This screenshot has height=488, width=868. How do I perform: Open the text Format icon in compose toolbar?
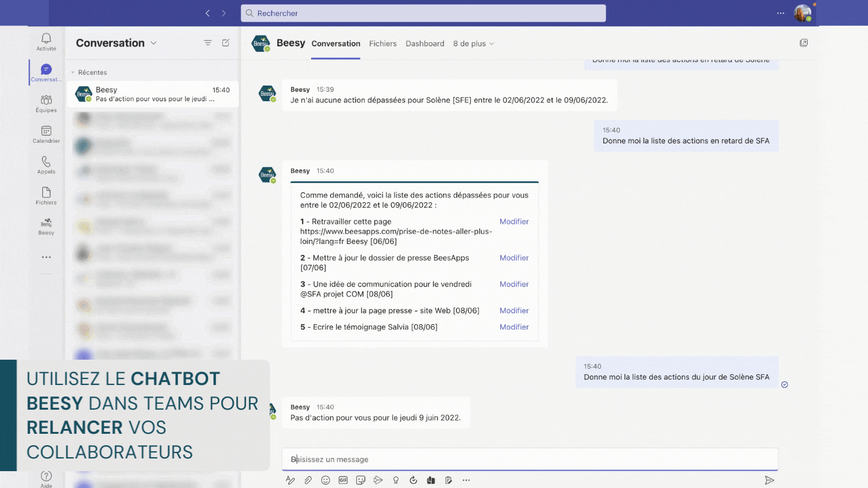291,480
